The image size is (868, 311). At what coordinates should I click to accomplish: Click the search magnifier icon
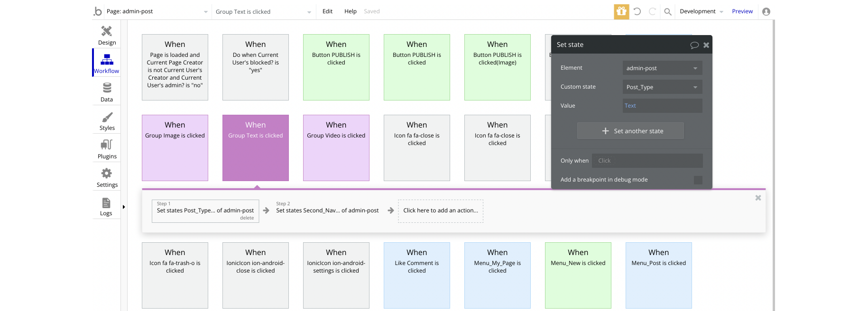point(667,11)
